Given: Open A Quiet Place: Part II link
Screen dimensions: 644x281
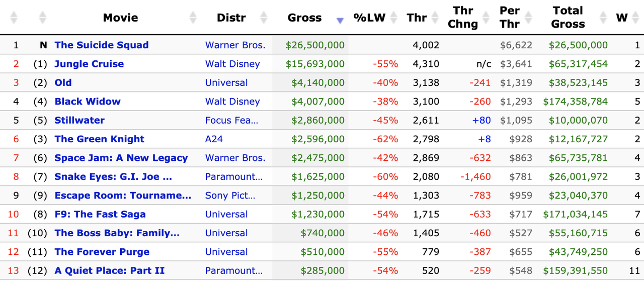Looking at the screenshot, I should click(x=110, y=270).
